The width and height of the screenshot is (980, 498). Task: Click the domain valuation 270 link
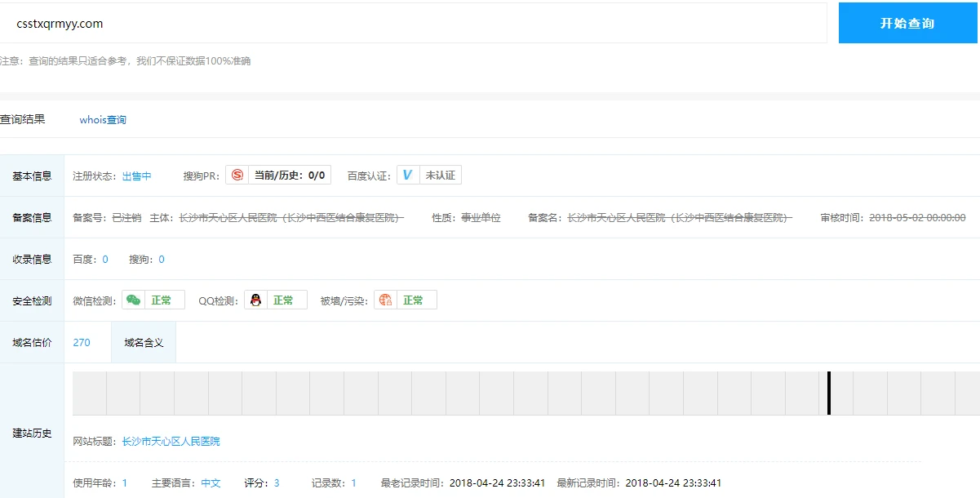(x=82, y=342)
